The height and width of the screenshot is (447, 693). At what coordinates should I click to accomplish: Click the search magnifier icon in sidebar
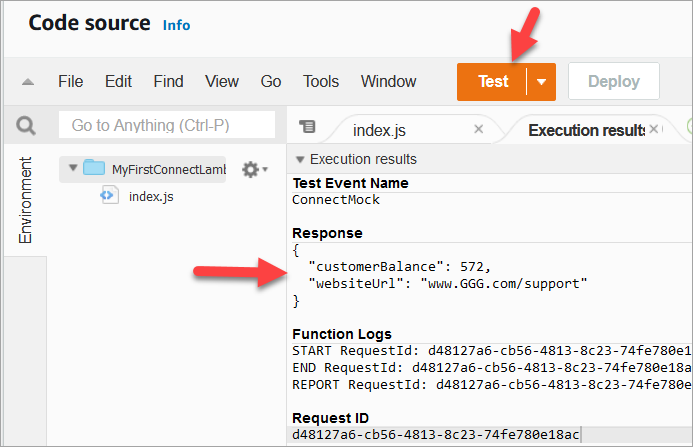[x=27, y=125]
